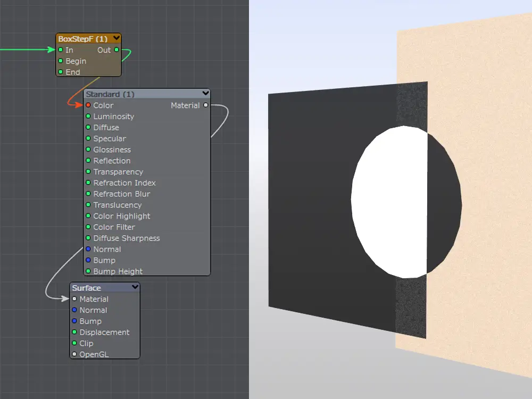Click the green Luminosity input socket

point(88,117)
